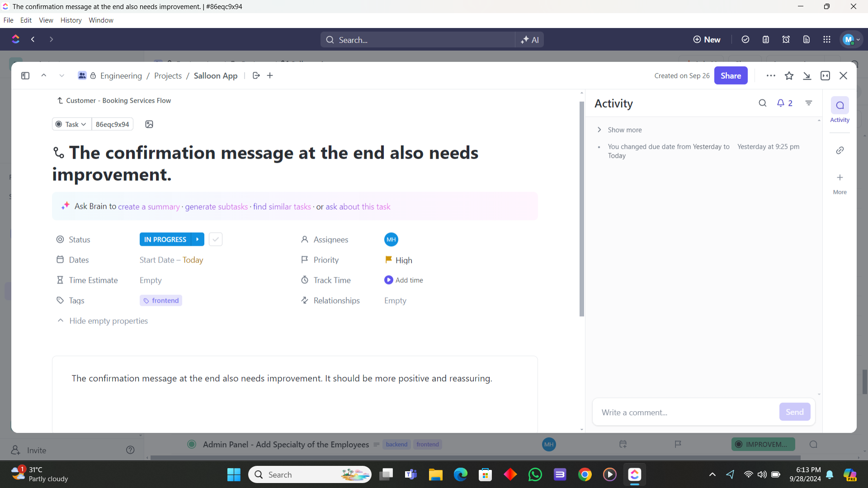Open the Task type dropdown

tap(71, 124)
